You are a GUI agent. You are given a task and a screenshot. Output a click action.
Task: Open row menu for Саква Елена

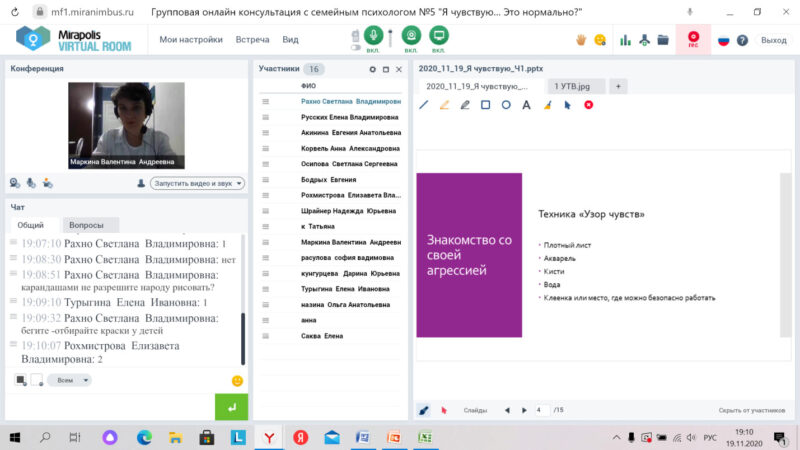pos(265,336)
